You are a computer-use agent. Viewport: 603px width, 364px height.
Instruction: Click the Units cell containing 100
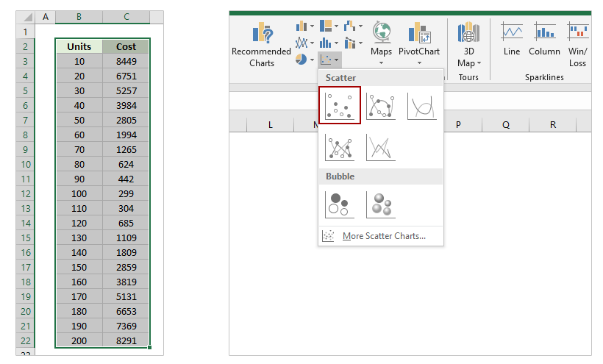click(79, 193)
